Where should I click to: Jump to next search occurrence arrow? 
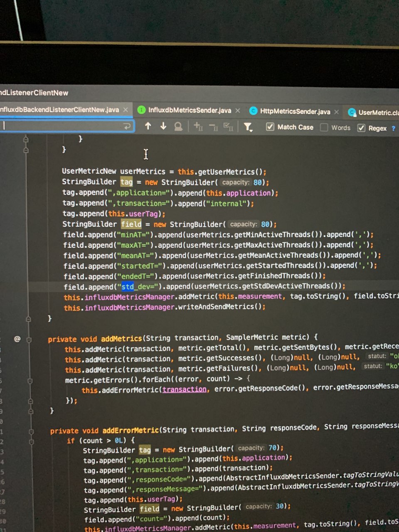163,126
